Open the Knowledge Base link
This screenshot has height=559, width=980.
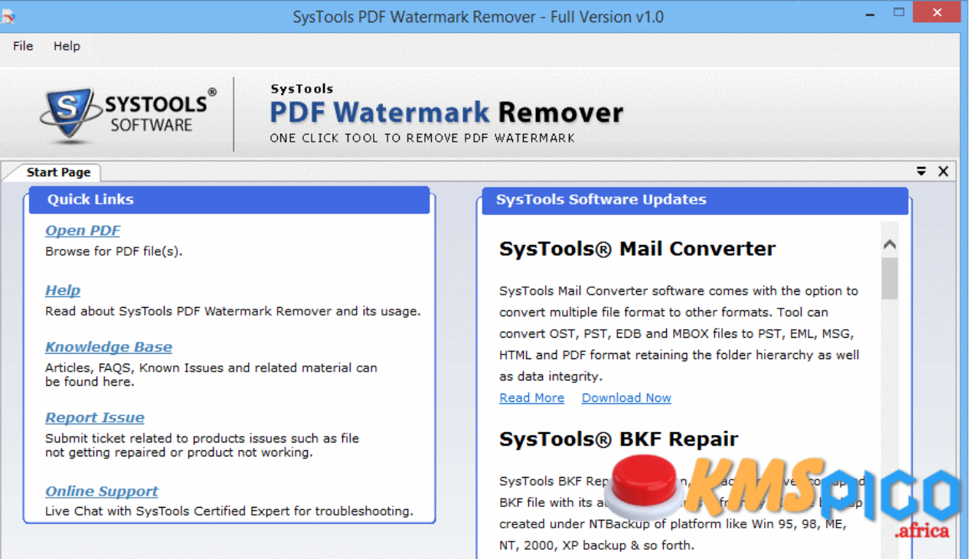(109, 347)
